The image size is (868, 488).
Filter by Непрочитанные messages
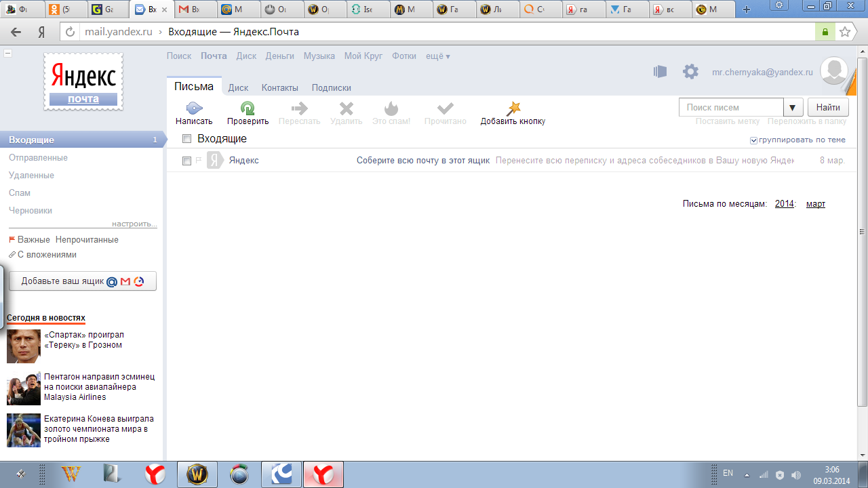(87, 240)
